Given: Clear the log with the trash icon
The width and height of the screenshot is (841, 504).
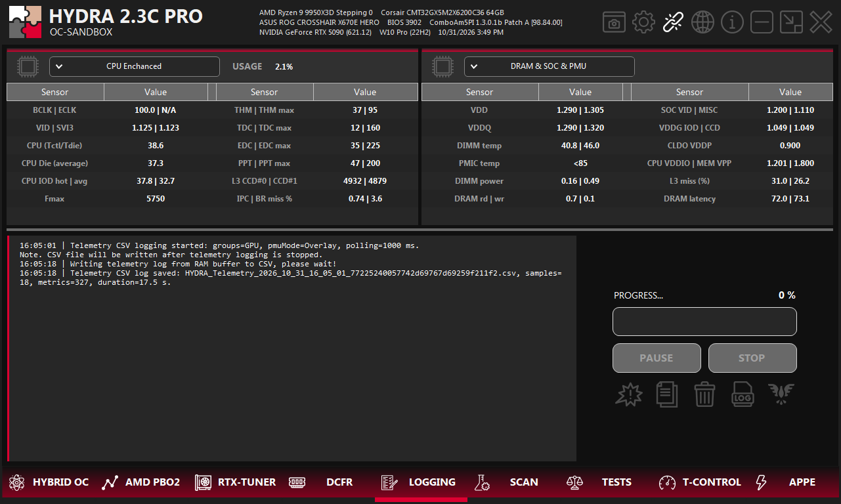Looking at the screenshot, I should 704,394.
